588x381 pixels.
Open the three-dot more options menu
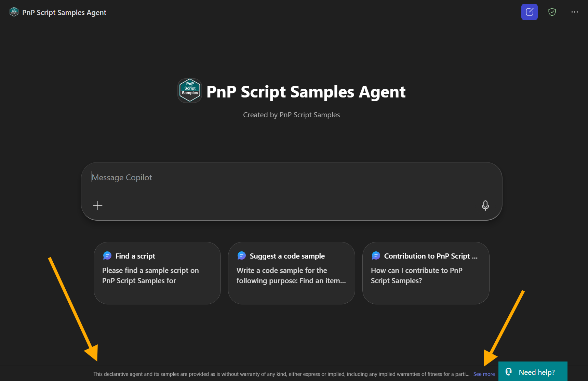(574, 12)
